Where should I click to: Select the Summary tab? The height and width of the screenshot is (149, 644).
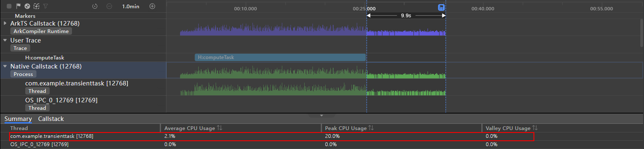pos(18,118)
